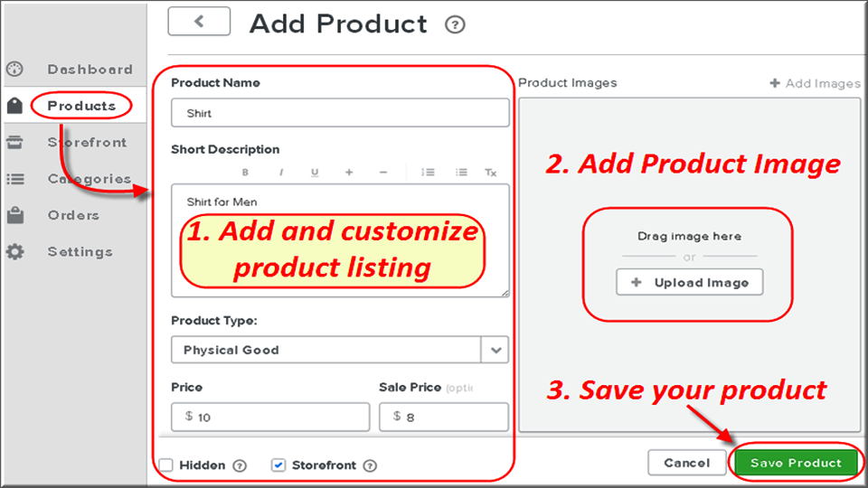Click the help icon beside Add Product

[x=456, y=25]
